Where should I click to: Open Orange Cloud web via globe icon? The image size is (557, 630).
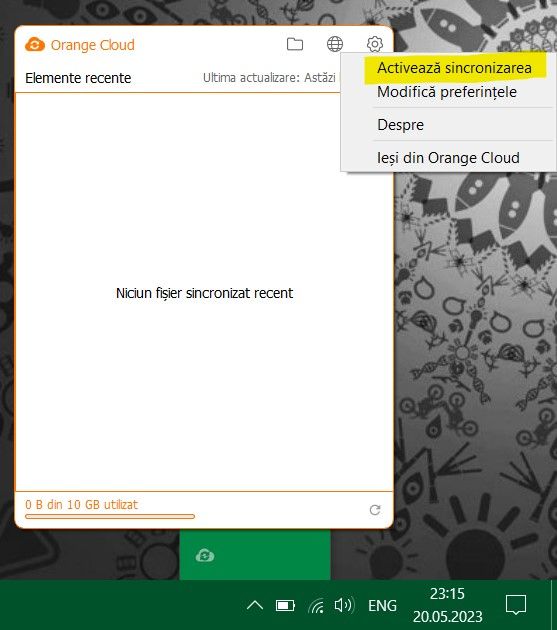click(335, 44)
